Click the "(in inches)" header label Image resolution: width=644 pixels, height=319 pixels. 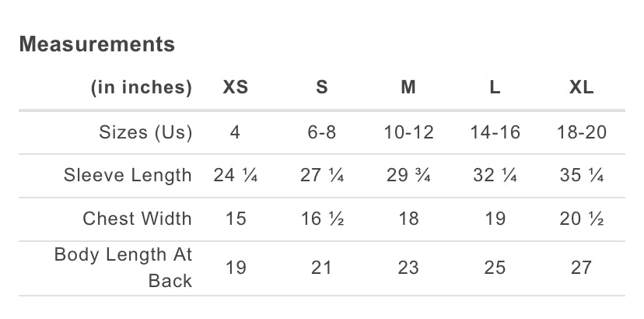coord(142,88)
